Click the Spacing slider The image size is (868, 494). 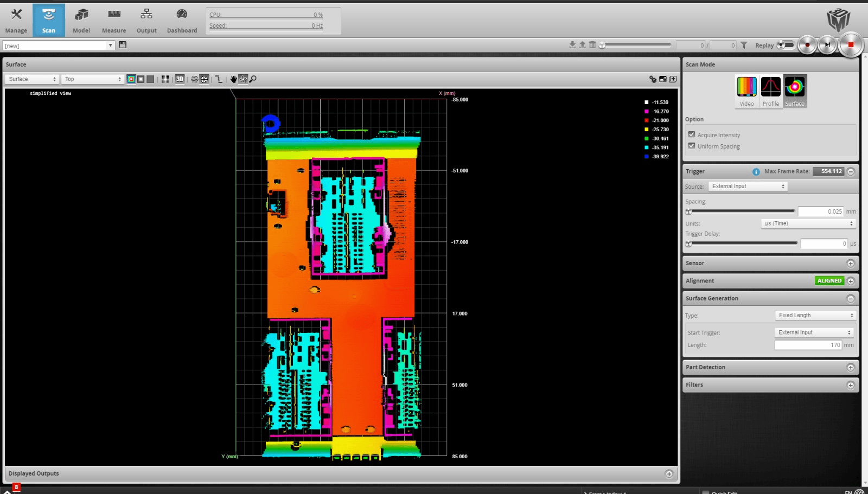point(741,211)
